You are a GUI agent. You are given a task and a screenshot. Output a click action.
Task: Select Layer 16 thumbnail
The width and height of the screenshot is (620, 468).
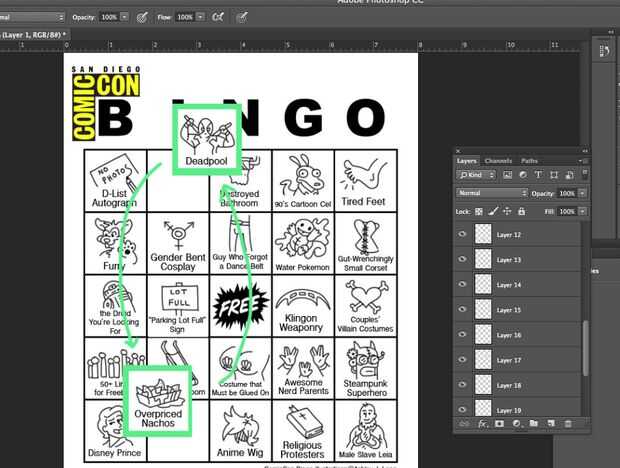(483, 334)
